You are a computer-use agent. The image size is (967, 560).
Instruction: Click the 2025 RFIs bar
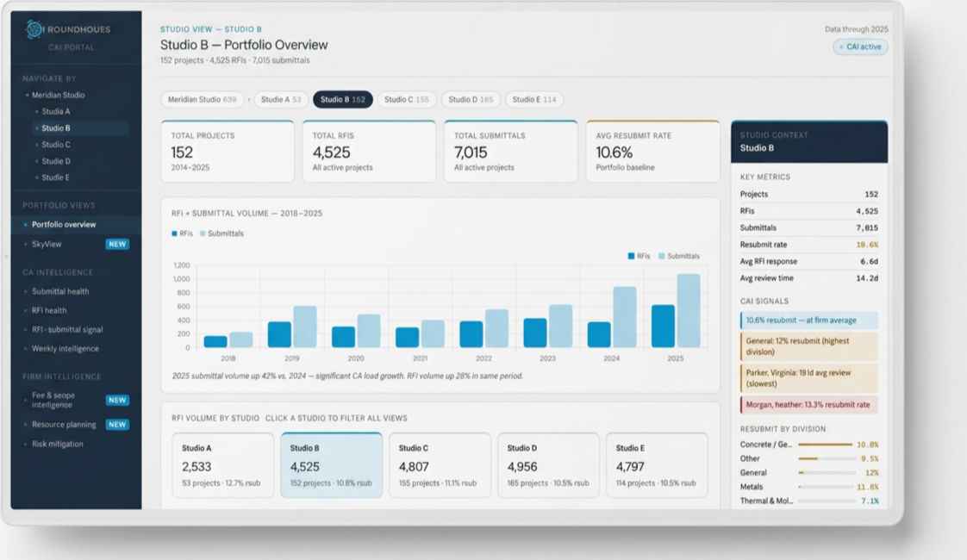coord(663,327)
